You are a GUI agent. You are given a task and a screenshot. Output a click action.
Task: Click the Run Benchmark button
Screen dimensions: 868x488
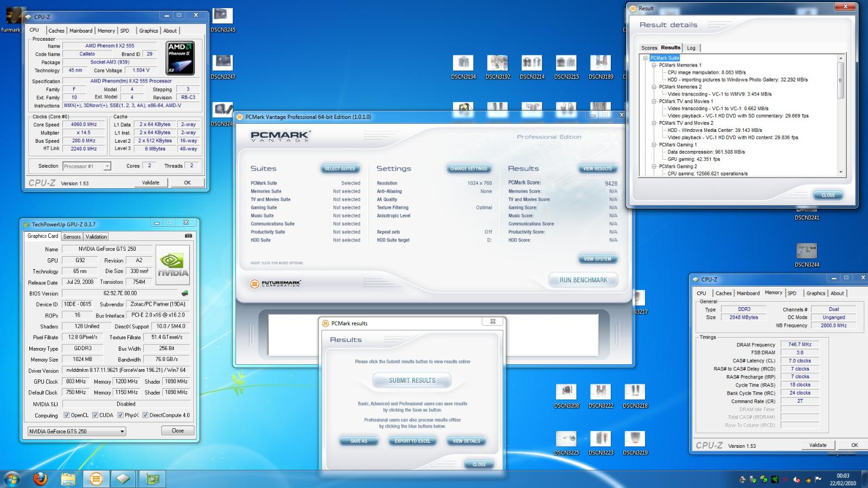583,280
